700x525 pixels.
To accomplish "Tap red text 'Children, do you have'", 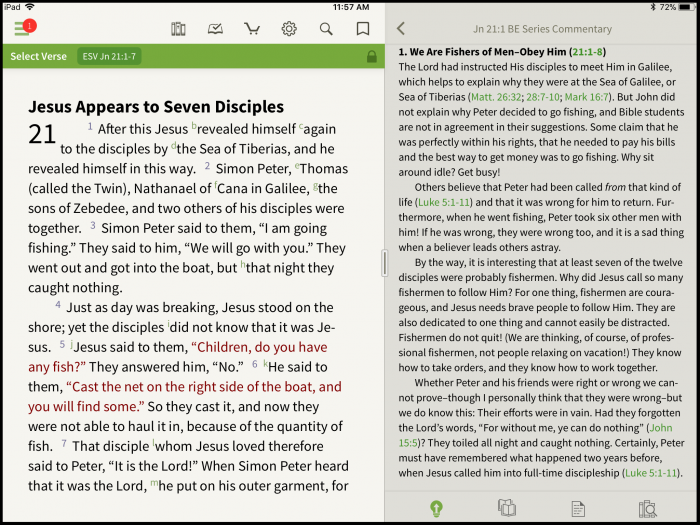I will 259,347.
